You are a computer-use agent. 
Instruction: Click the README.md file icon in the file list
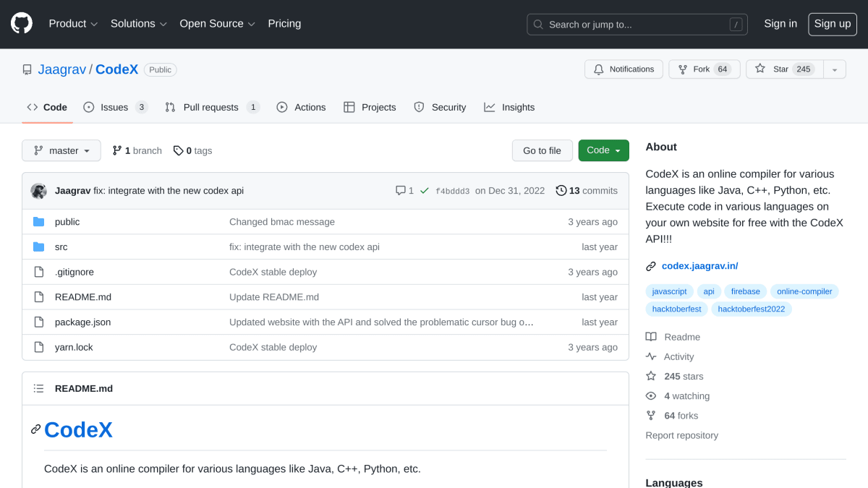39,297
